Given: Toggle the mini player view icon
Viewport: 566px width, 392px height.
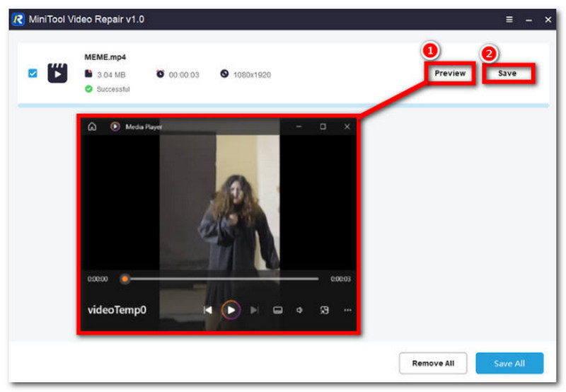Looking at the screenshot, I should pos(324,310).
